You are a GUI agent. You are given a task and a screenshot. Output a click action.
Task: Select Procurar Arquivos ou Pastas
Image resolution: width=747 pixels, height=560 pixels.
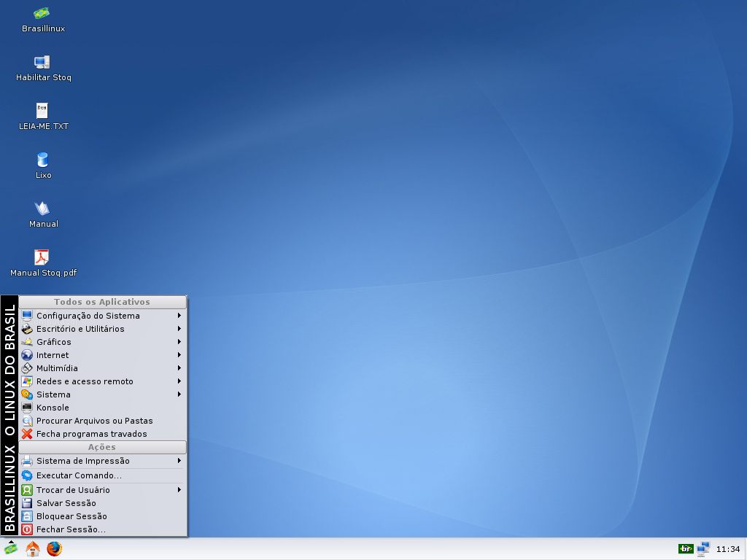click(102, 421)
